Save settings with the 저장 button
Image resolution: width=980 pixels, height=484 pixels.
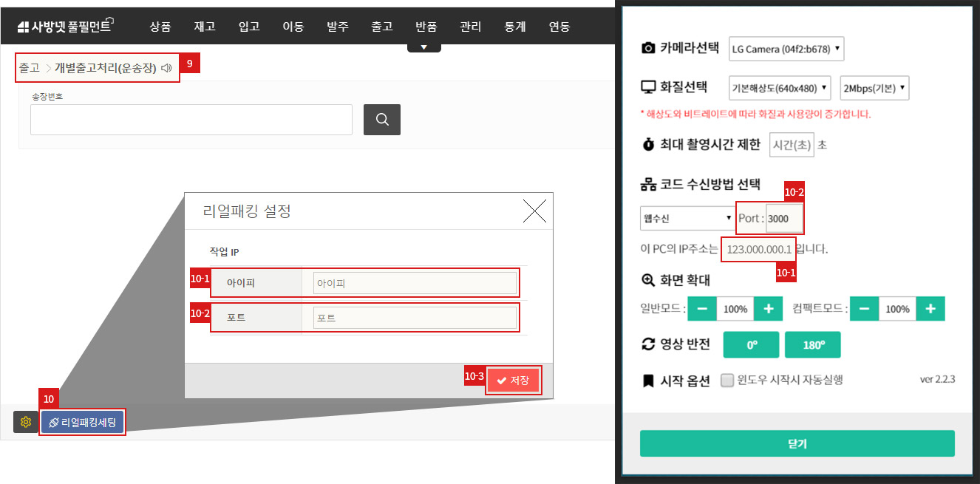(x=513, y=380)
